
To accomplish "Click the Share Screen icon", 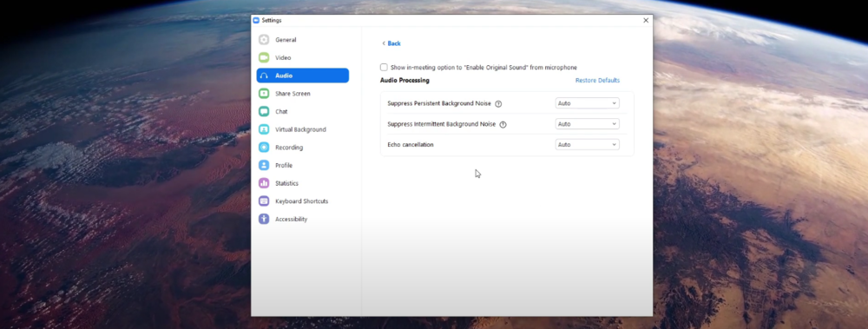I will click(264, 94).
